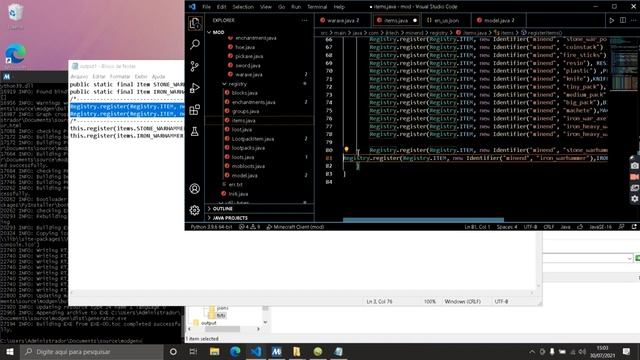Click the feedback icon in VS Code status bar
The width and height of the screenshot is (640, 360).
tap(621, 227)
